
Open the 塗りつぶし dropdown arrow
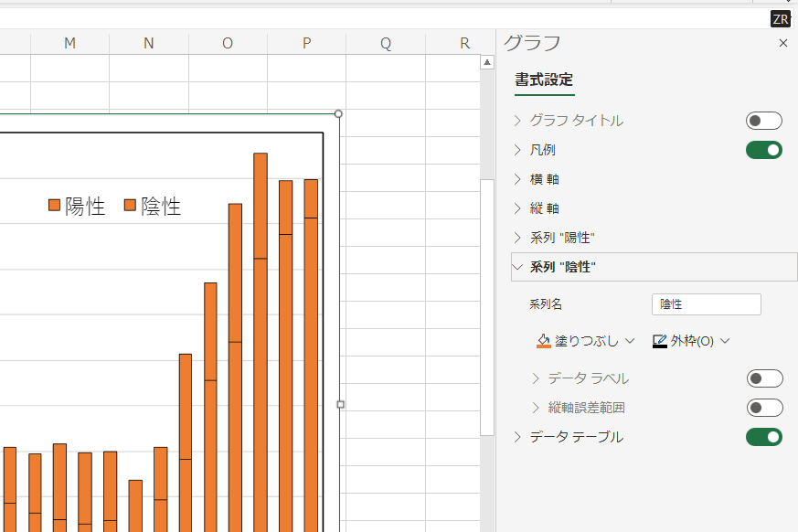tap(630, 341)
